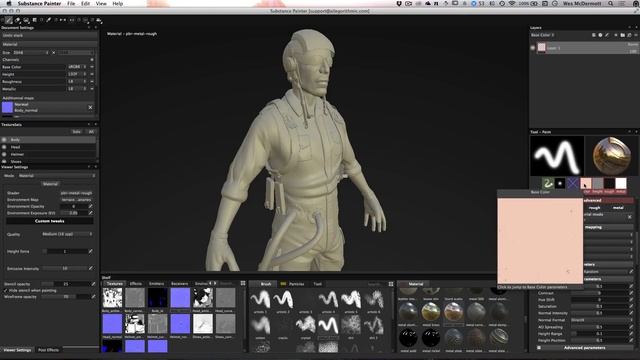Click the add folder icon in Layers panel
Viewport: 640px width, 360px height.
622,36
